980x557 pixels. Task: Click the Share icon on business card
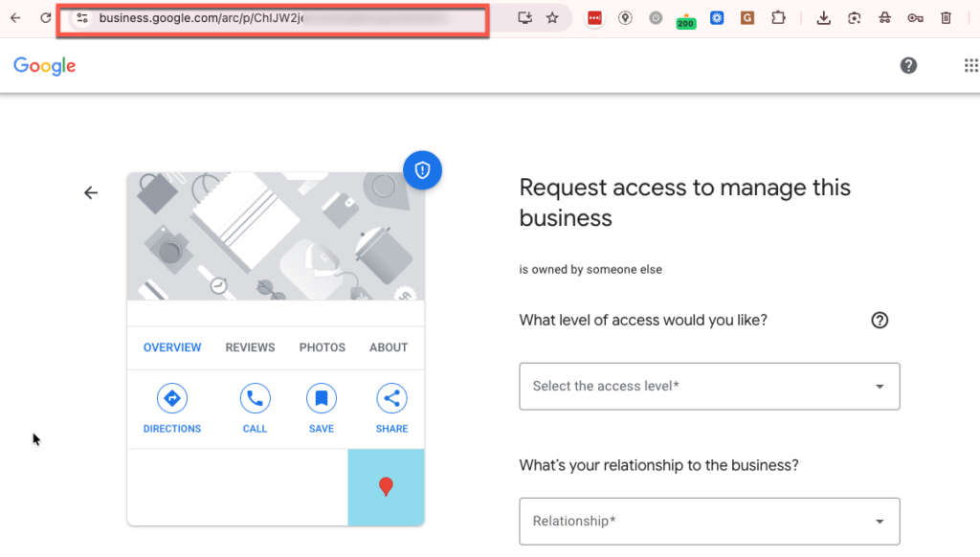[391, 398]
